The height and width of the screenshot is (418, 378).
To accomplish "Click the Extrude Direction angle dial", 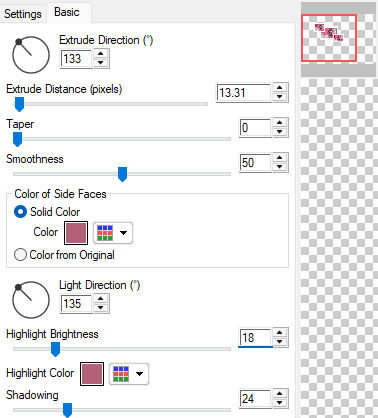I will coord(31,55).
